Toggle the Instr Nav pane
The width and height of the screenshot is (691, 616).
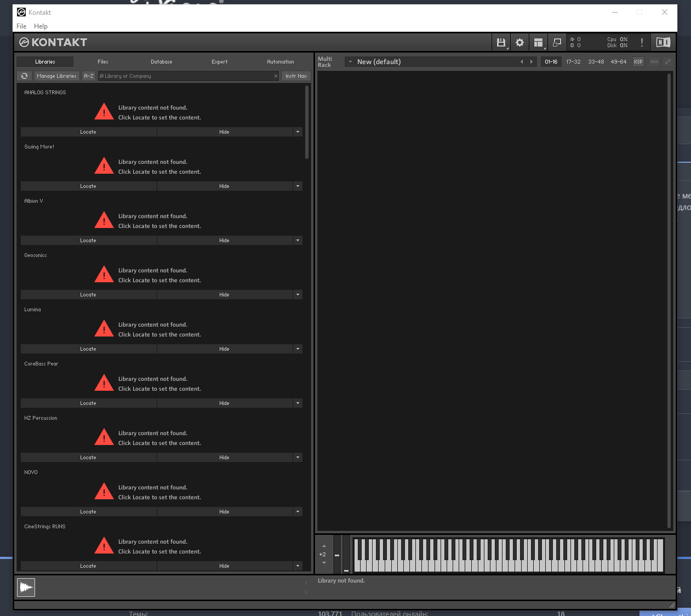tap(296, 76)
